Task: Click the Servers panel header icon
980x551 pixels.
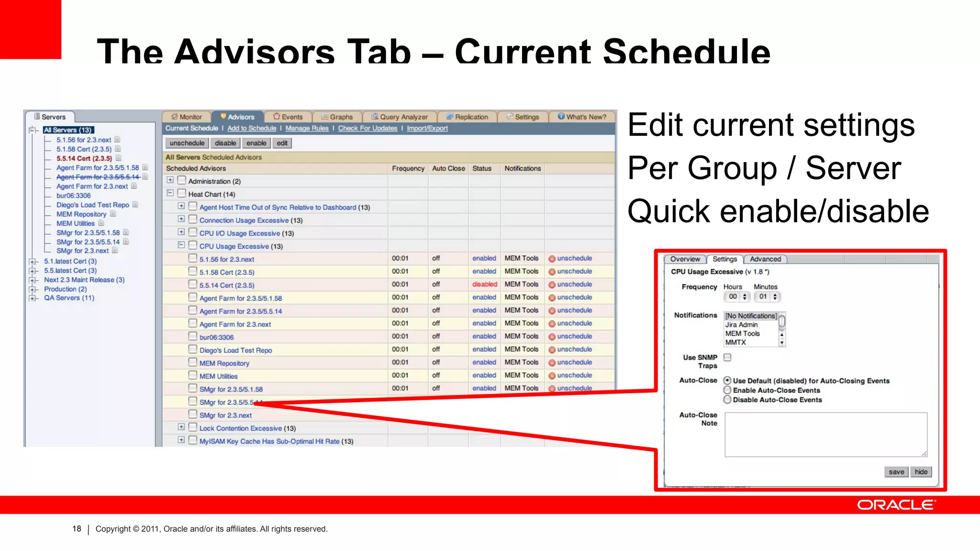Action: pyautogui.click(x=37, y=116)
